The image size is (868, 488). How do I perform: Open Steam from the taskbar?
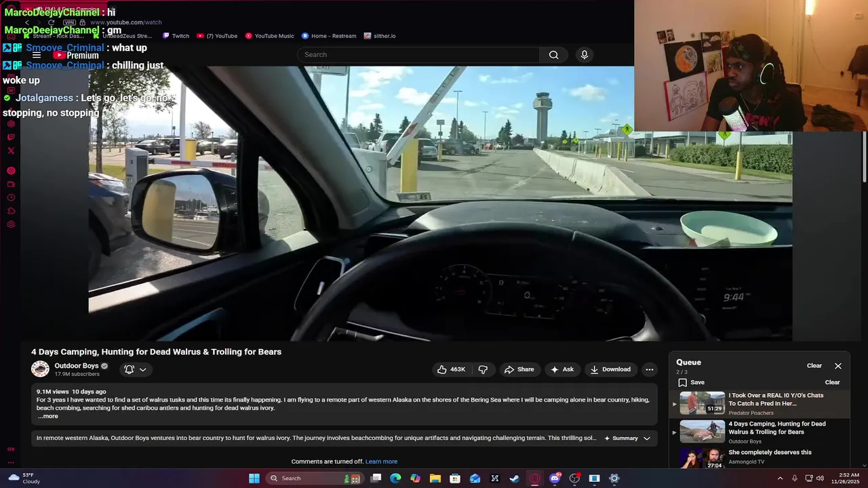(515, 479)
